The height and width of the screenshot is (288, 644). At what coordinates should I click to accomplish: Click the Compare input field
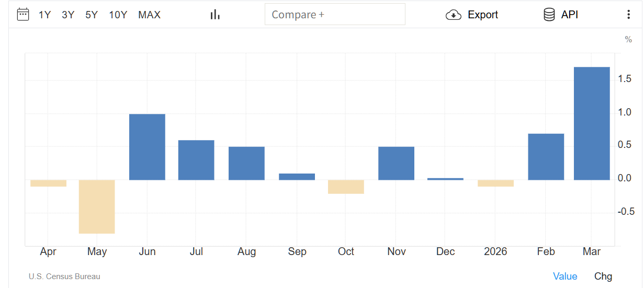click(x=335, y=15)
